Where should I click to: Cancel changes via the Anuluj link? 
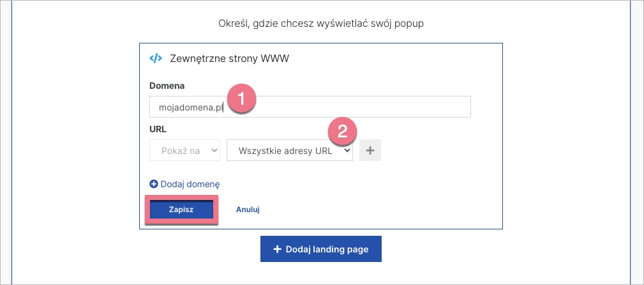pyautogui.click(x=248, y=210)
